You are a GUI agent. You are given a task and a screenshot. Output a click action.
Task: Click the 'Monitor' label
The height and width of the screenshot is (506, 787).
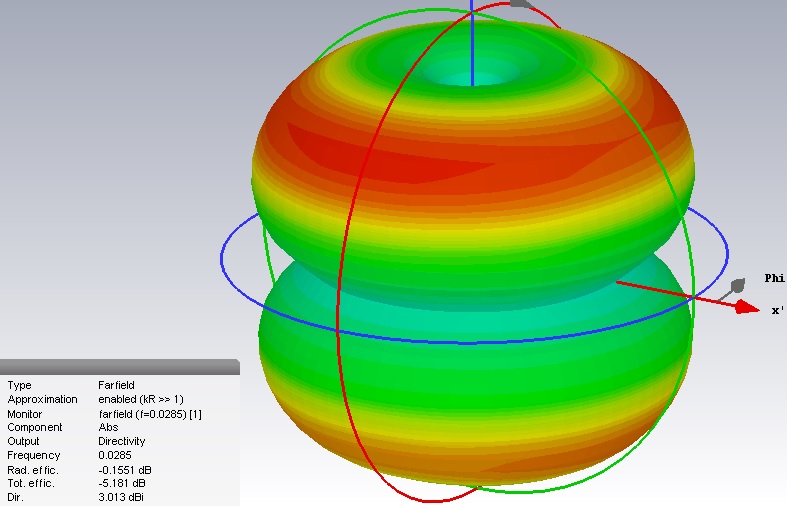coord(25,414)
